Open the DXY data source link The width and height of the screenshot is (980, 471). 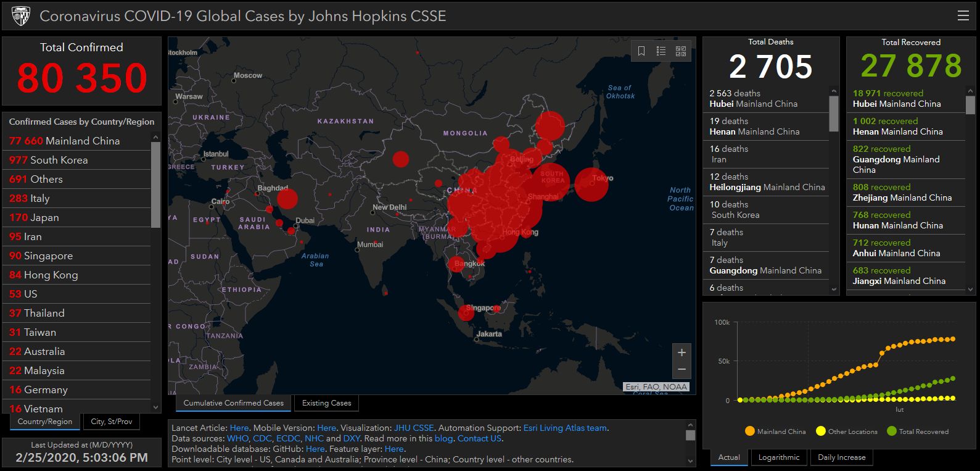pyautogui.click(x=352, y=438)
